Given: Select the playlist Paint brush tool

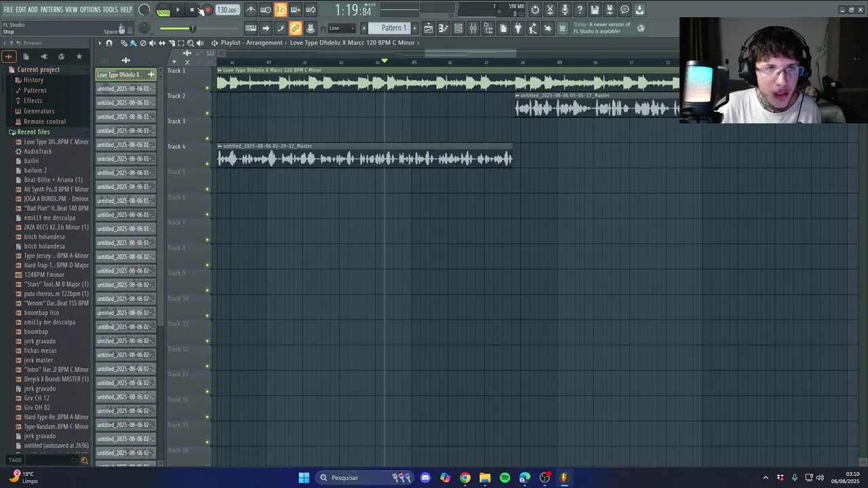Looking at the screenshot, I should pos(134,43).
